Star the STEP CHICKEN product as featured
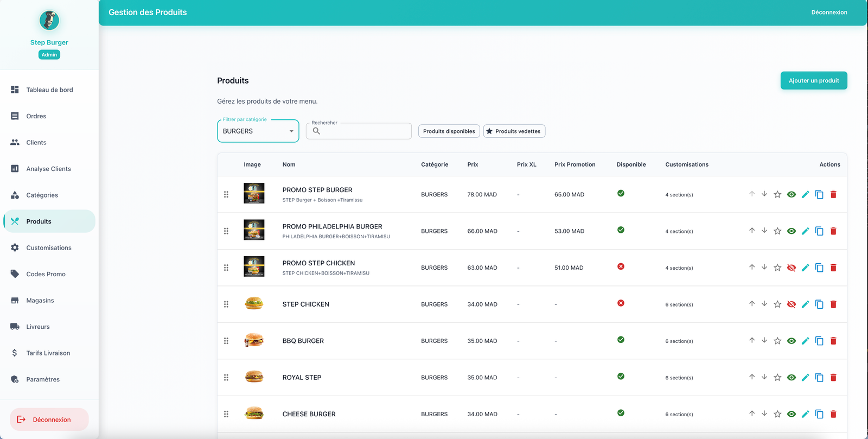The width and height of the screenshot is (868, 439). pyautogui.click(x=777, y=304)
